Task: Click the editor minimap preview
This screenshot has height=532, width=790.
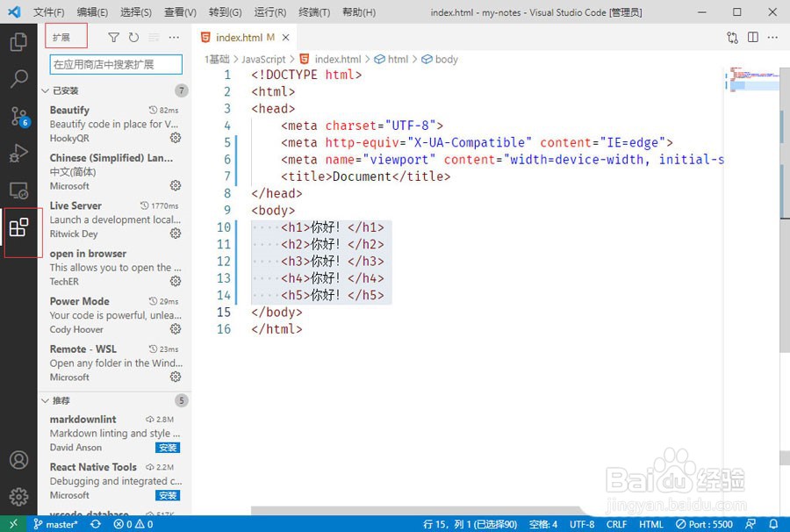Action: tap(752, 80)
